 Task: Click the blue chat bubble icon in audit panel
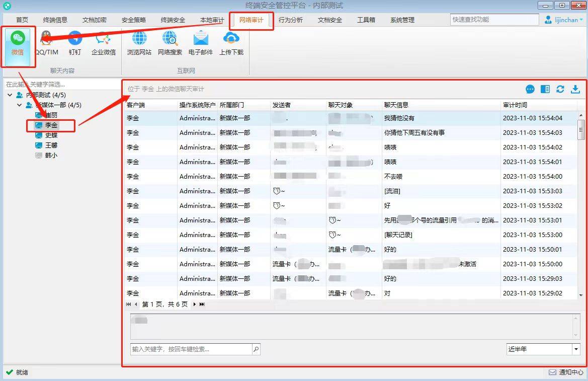(x=530, y=89)
